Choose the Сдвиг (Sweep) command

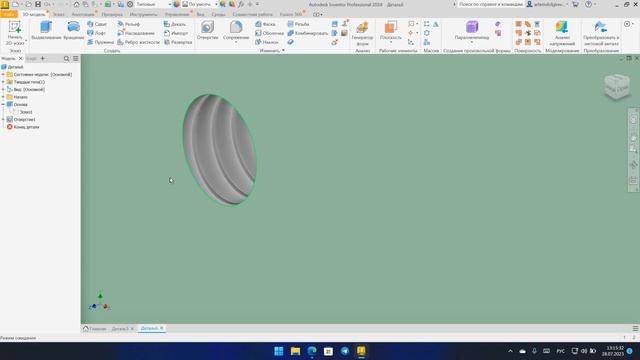(x=97, y=24)
